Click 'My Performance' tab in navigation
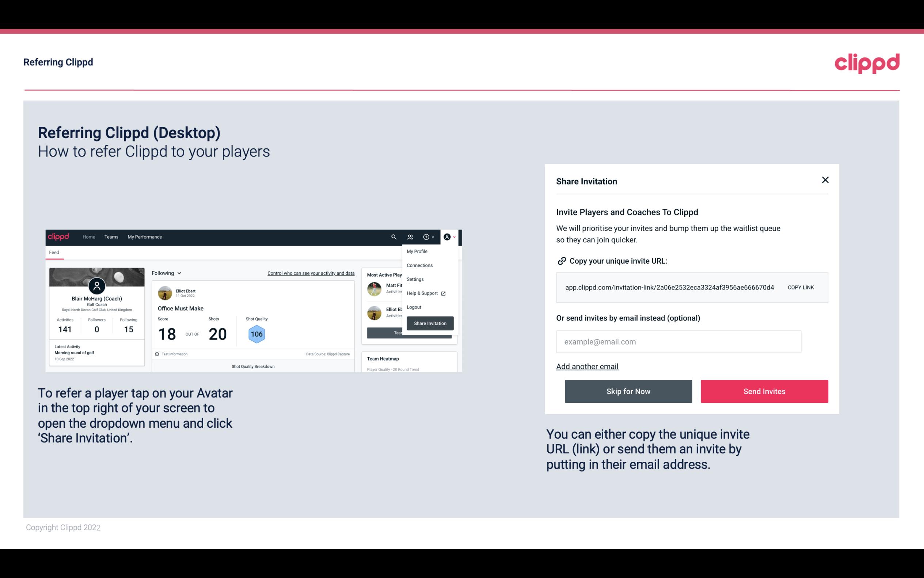This screenshot has width=924, height=578. tap(144, 237)
